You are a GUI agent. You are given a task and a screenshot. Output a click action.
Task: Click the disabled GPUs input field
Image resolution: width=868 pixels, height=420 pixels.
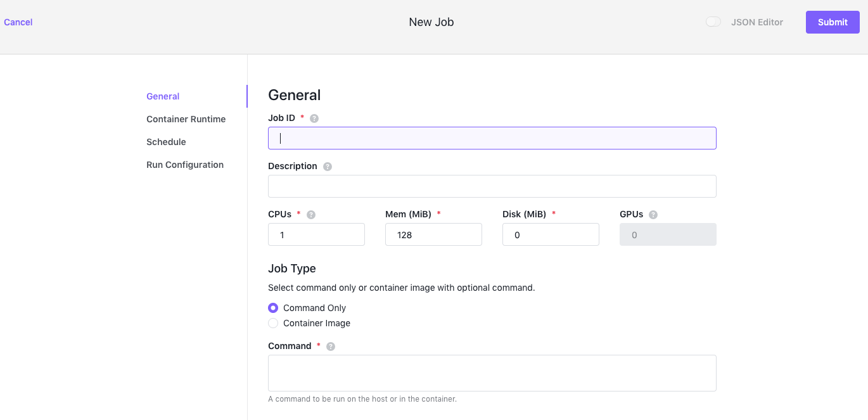tap(668, 234)
